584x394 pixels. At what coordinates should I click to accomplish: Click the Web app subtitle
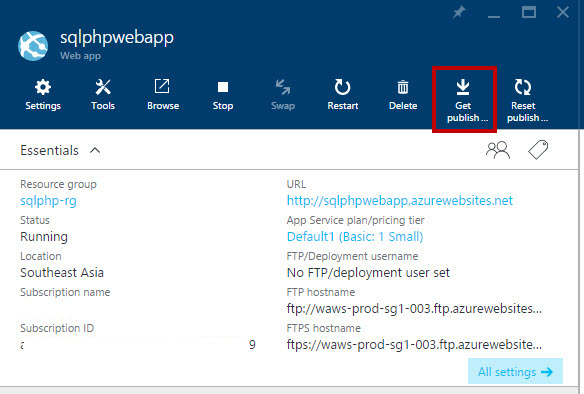[x=80, y=56]
